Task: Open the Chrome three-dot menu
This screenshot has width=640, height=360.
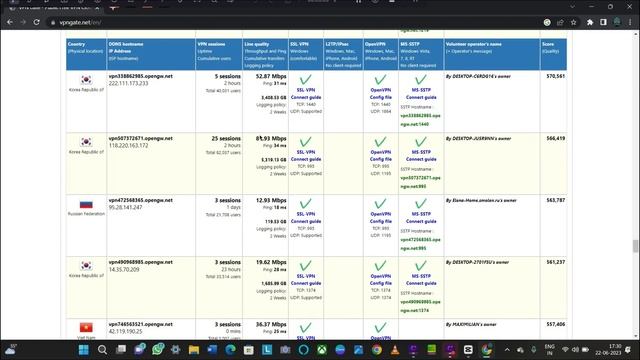Action: coord(630,22)
